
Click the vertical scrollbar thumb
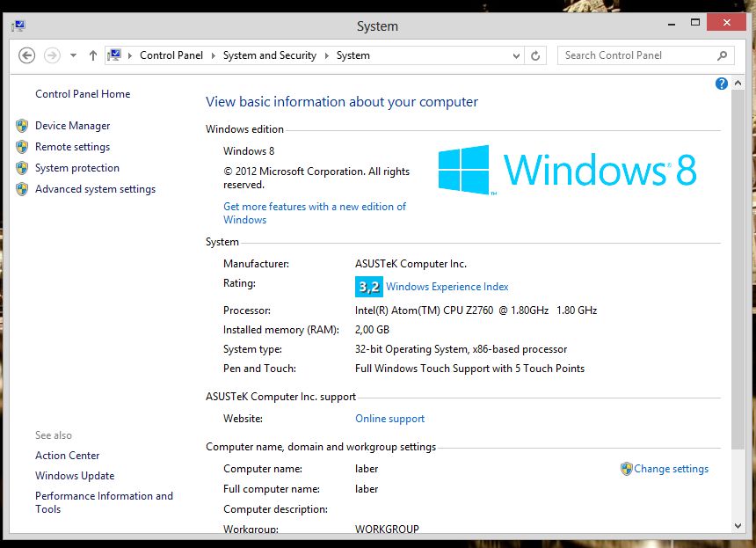738,270
